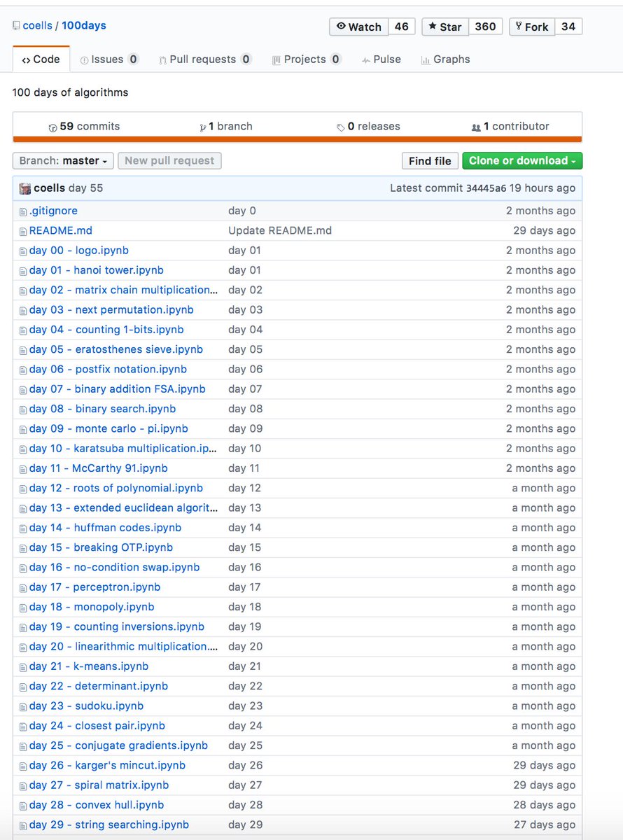The height and width of the screenshot is (840, 623).
Task: Click the orange language bar under repository stats
Action: (x=297, y=139)
